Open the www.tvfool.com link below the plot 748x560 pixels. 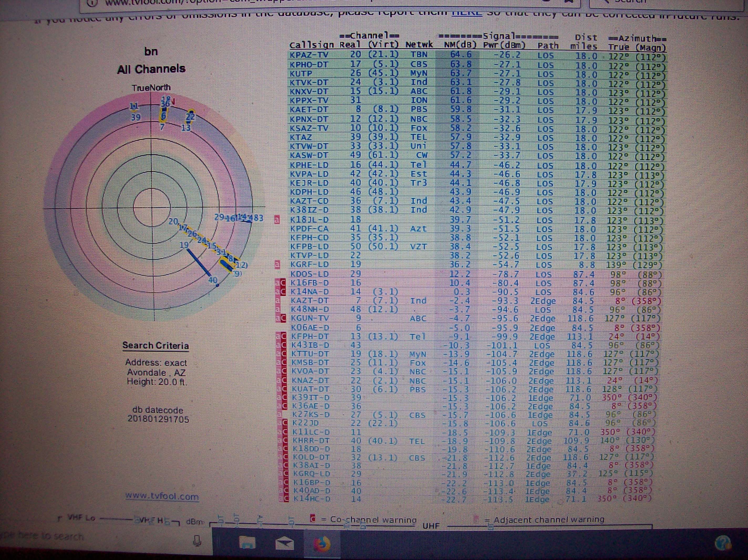[162, 496]
